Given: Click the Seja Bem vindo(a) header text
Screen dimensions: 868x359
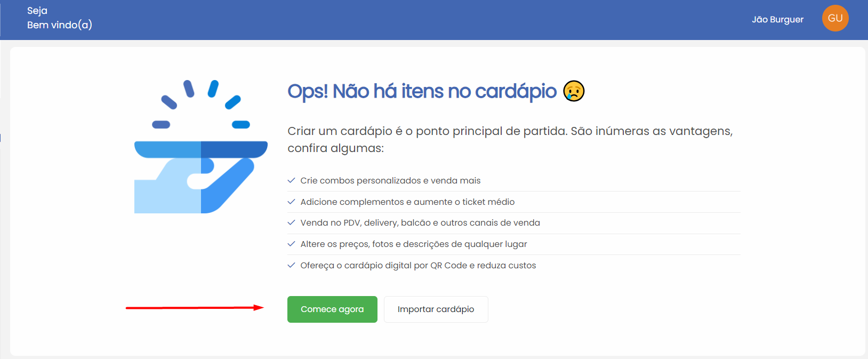Looking at the screenshot, I should pyautogui.click(x=60, y=18).
